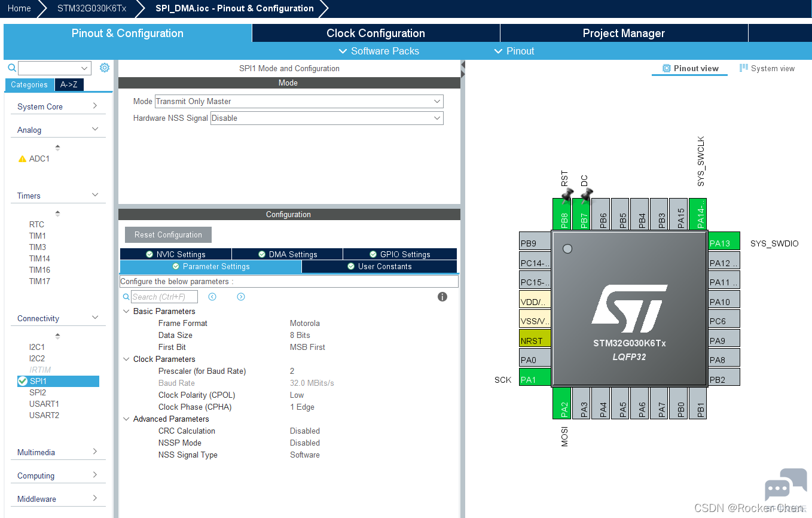The height and width of the screenshot is (518, 812).
Task: Click the ADC1 warning triangle icon
Action: click(x=22, y=159)
